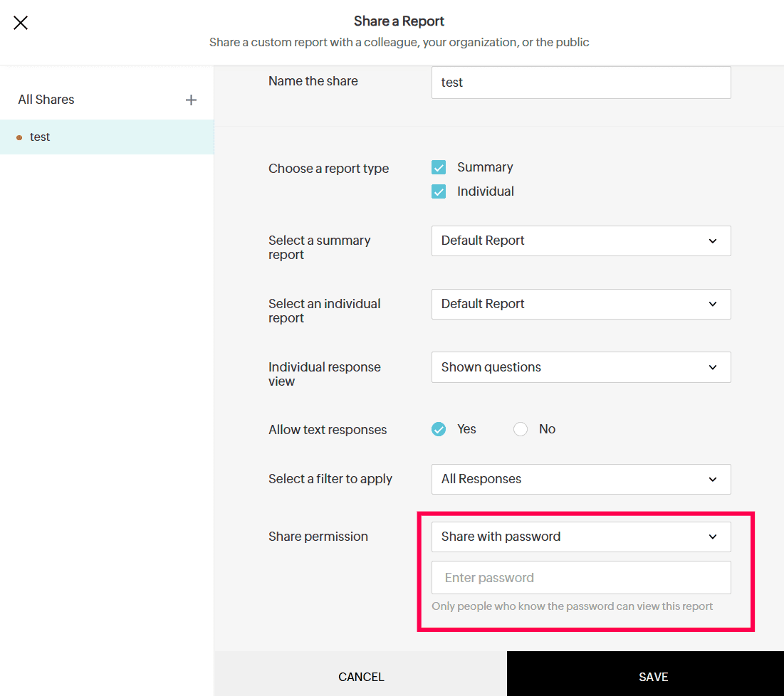Open the summary report dropdown

580,241
